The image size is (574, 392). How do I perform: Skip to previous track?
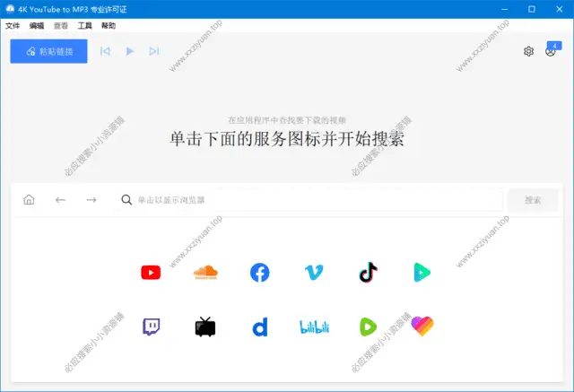(105, 51)
